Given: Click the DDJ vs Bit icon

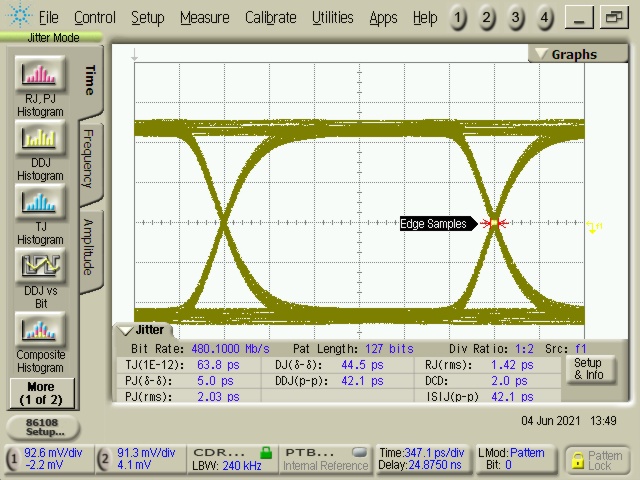Looking at the screenshot, I should 39,266.
